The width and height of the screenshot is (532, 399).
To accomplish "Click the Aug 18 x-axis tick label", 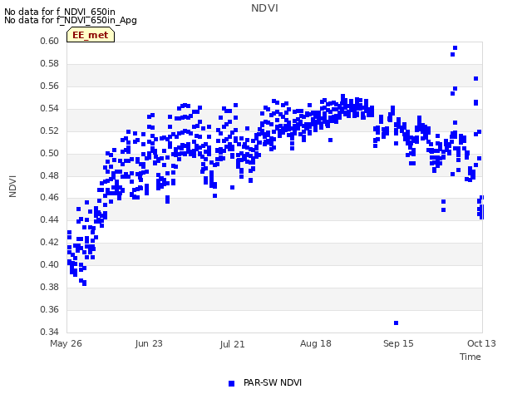I will click(x=316, y=343).
